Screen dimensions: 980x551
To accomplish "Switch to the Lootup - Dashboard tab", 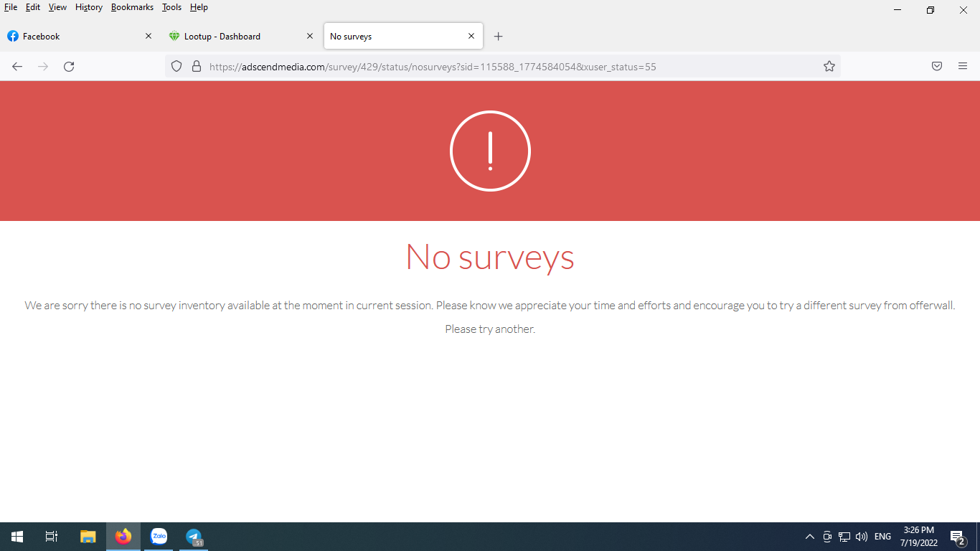I will pos(242,36).
